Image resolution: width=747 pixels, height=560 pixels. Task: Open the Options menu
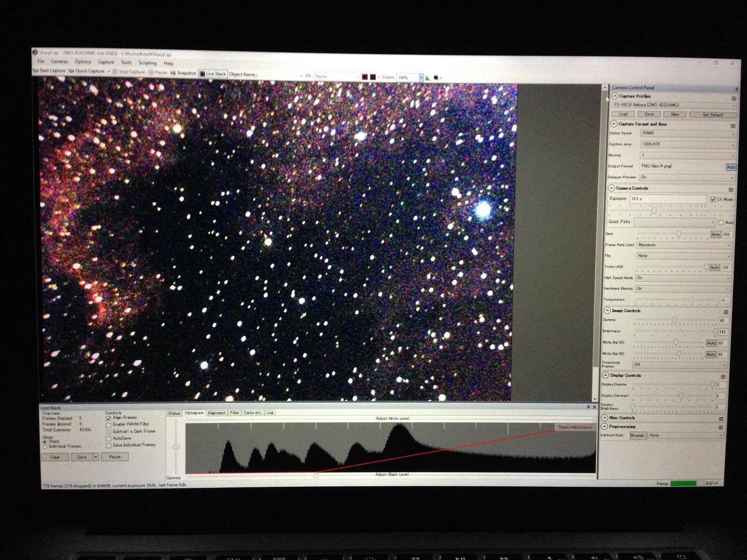click(83, 62)
